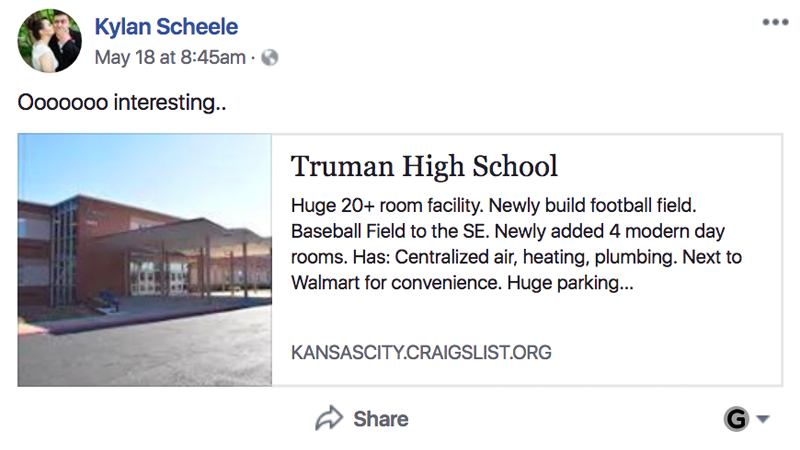
Task: Open Kylan Scheele's profile via name
Action: coord(166,26)
